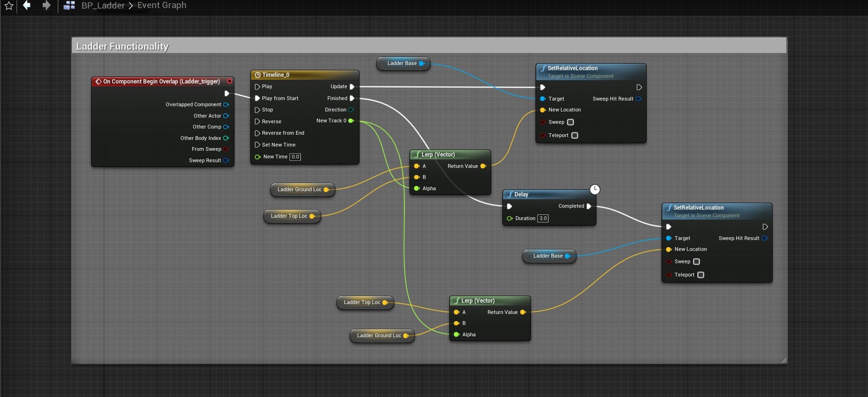Click the lower Lerp (Vector) node title
This screenshot has height=397, width=868.
(478, 301)
